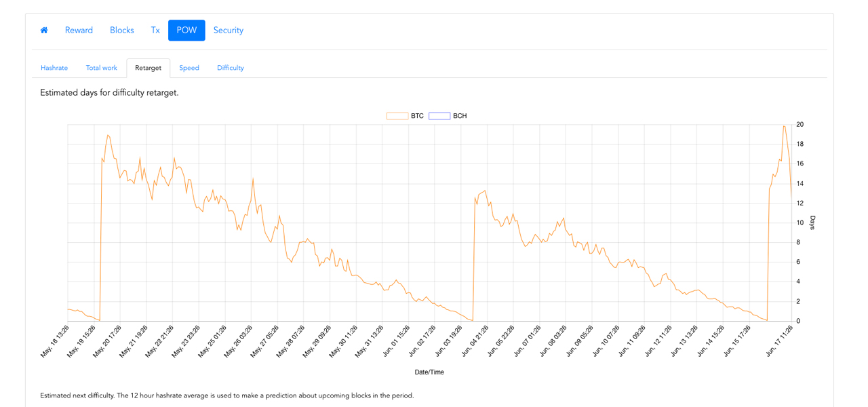Show the Total work tab
Screen dimensions: 868x407
(x=102, y=68)
